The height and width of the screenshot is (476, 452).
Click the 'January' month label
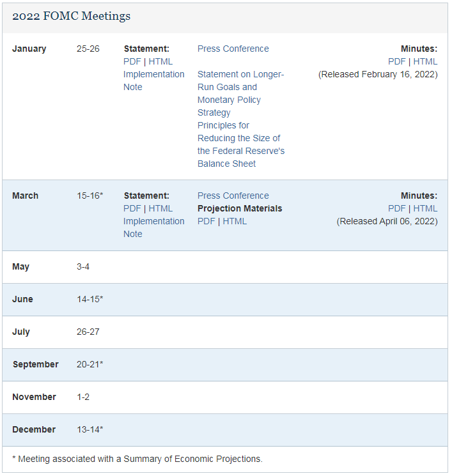coord(29,49)
